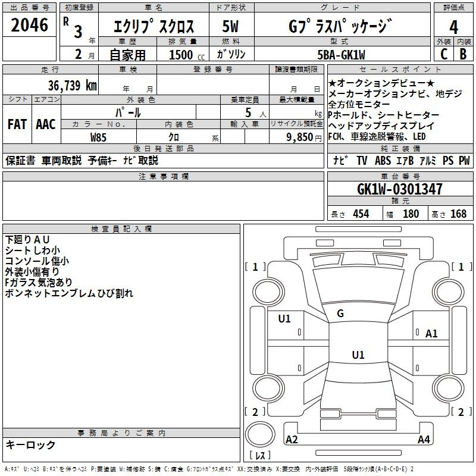Click the interior grade B
The image size is (476, 476).
click(x=463, y=54)
